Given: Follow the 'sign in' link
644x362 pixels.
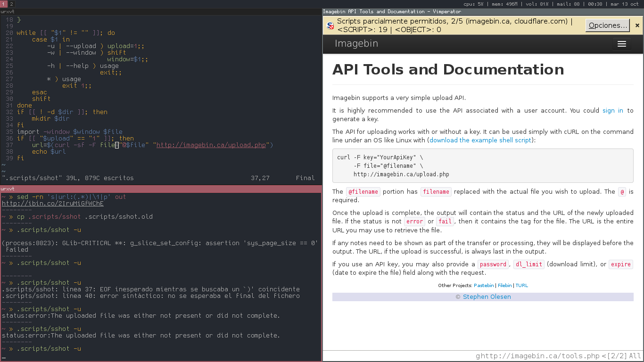Looking at the screenshot, I should (x=613, y=110).
